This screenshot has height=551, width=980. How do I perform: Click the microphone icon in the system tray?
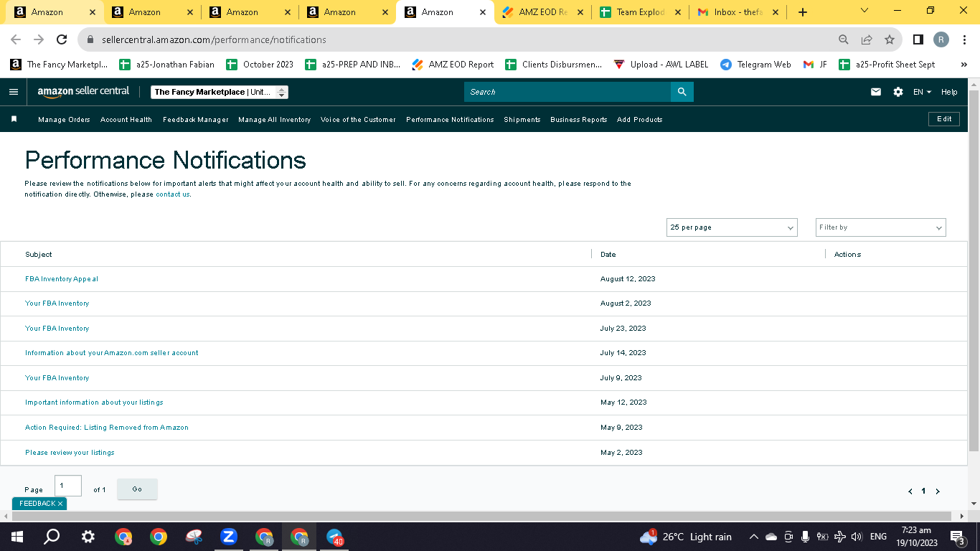[x=805, y=537]
